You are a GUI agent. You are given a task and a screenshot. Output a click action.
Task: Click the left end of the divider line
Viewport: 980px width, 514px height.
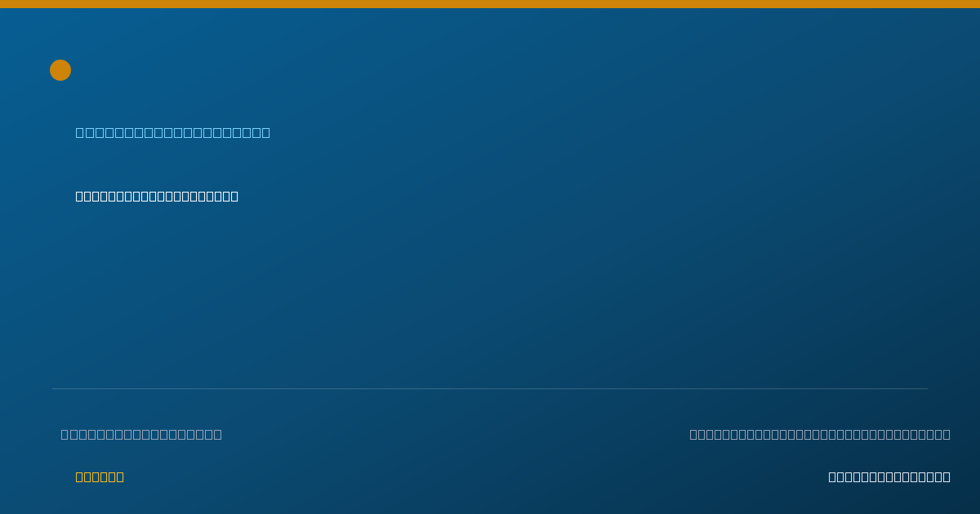click(x=53, y=388)
